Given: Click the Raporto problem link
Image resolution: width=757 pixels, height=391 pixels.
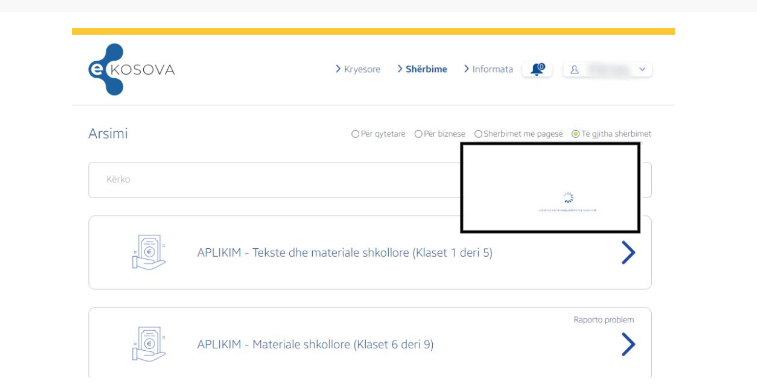Looking at the screenshot, I should coord(603,320).
